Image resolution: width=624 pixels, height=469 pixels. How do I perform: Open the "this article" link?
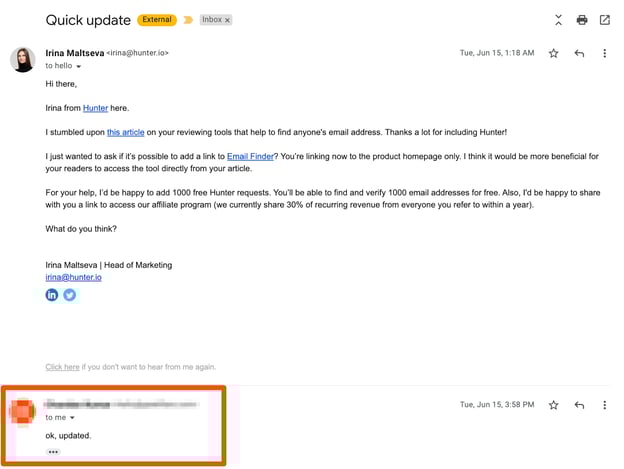click(126, 132)
